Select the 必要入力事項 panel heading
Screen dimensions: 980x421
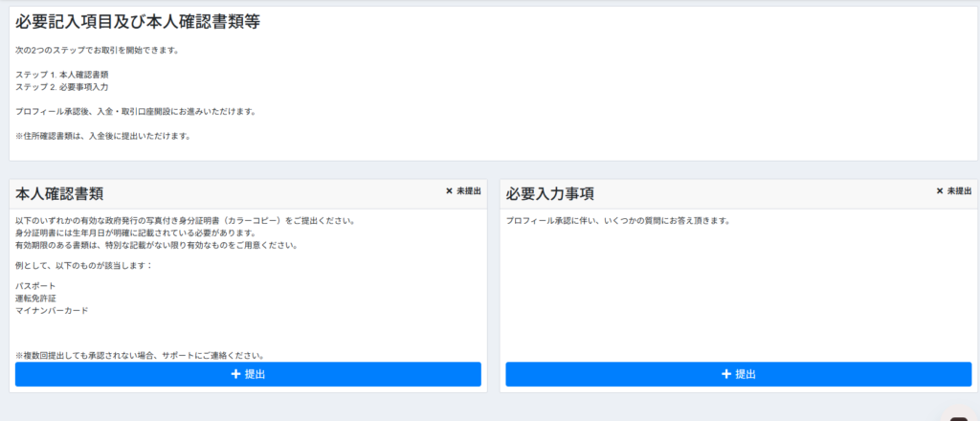[x=550, y=193]
